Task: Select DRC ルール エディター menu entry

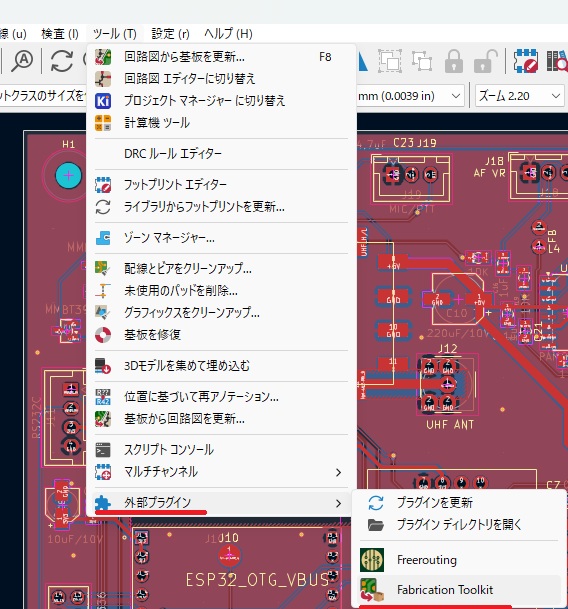Action: [x=221, y=154]
